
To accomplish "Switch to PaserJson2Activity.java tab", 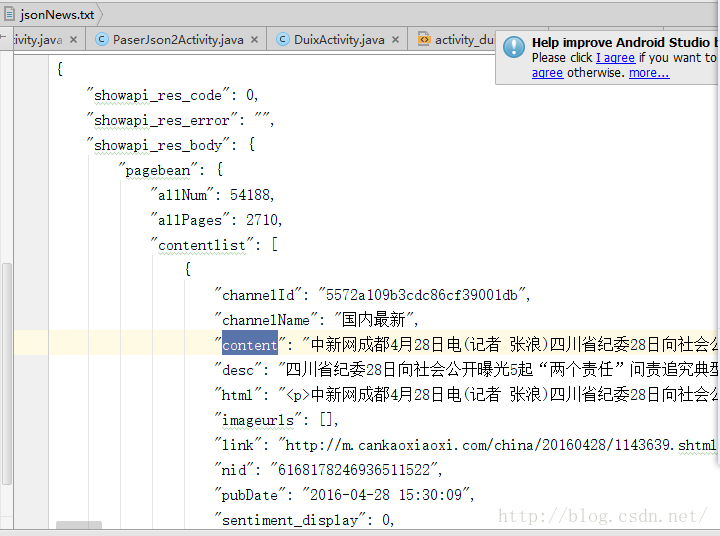I will pyautogui.click(x=178, y=40).
